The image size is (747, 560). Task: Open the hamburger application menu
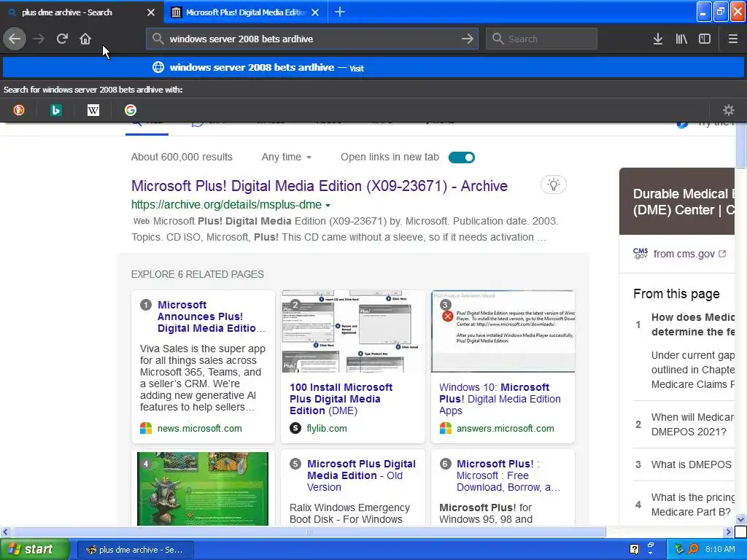click(732, 39)
